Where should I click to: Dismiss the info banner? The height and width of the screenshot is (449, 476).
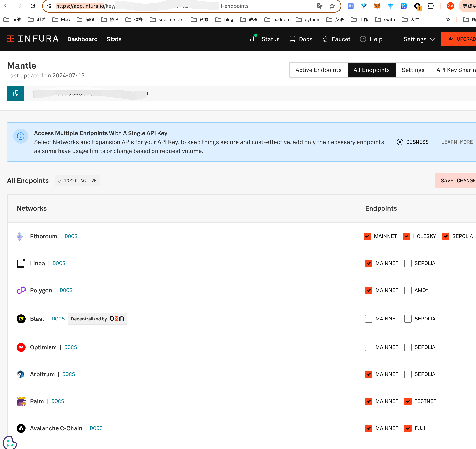click(x=413, y=142)
